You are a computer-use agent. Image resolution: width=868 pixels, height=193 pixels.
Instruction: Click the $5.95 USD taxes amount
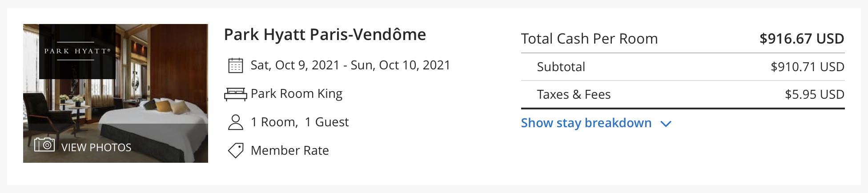point(815,94)
